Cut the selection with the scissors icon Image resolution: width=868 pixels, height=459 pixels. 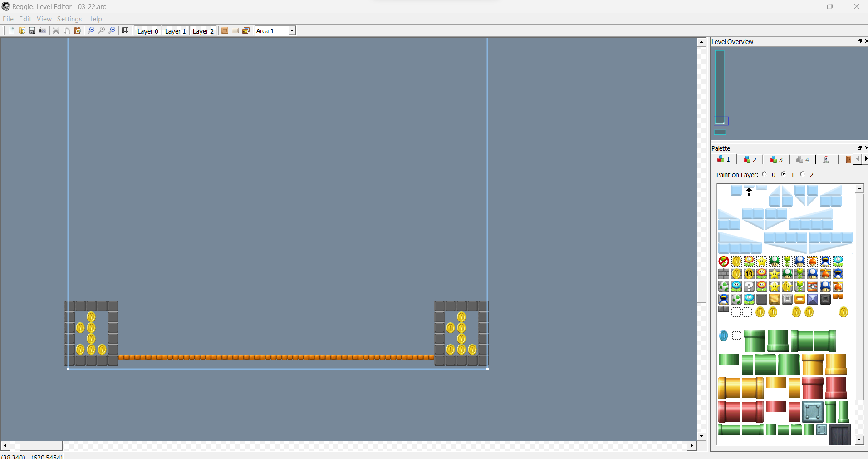(56, 30)
